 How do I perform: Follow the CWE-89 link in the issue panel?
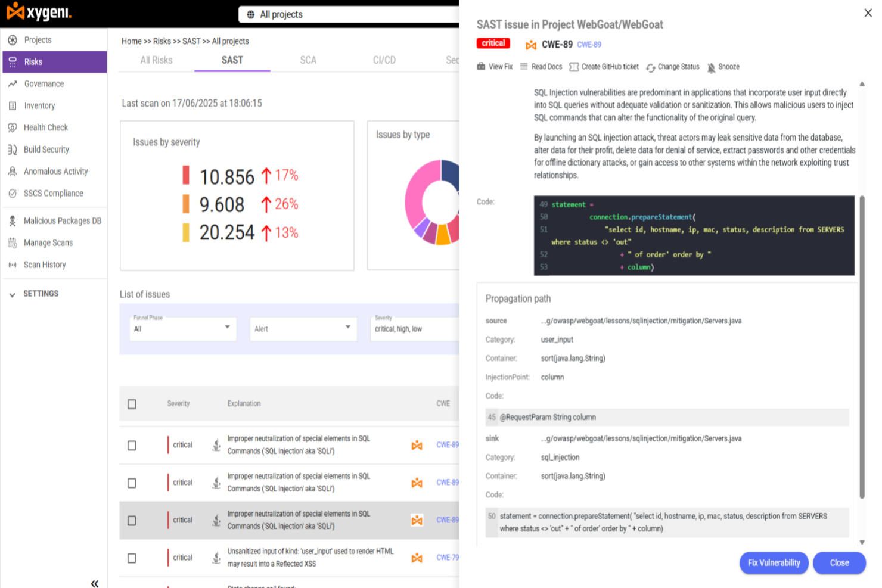tap(589, 44)
